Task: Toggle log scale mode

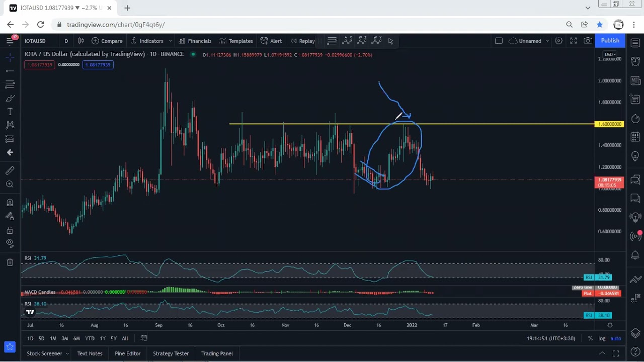Action: tap(602, 338)
